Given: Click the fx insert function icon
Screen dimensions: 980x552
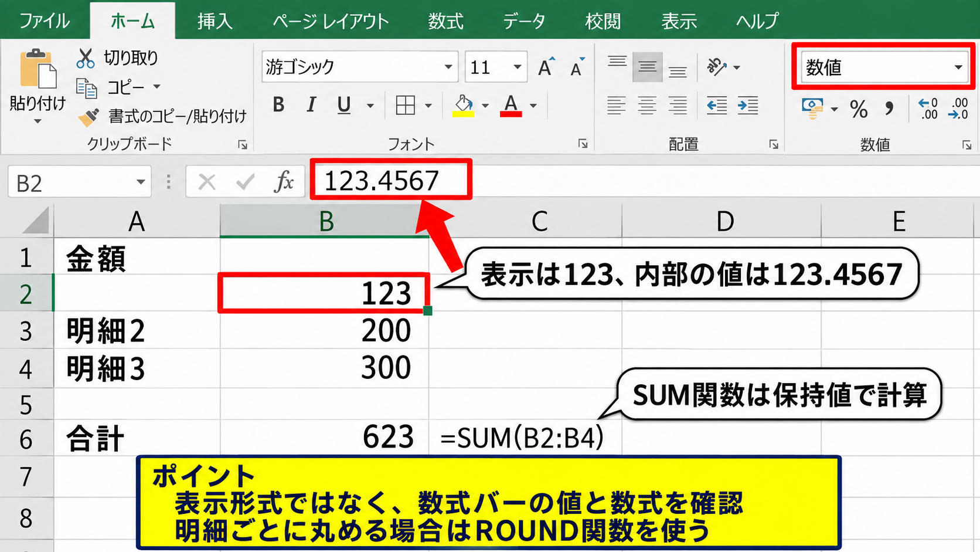Looking at the screenshot, I should point(284,182).
